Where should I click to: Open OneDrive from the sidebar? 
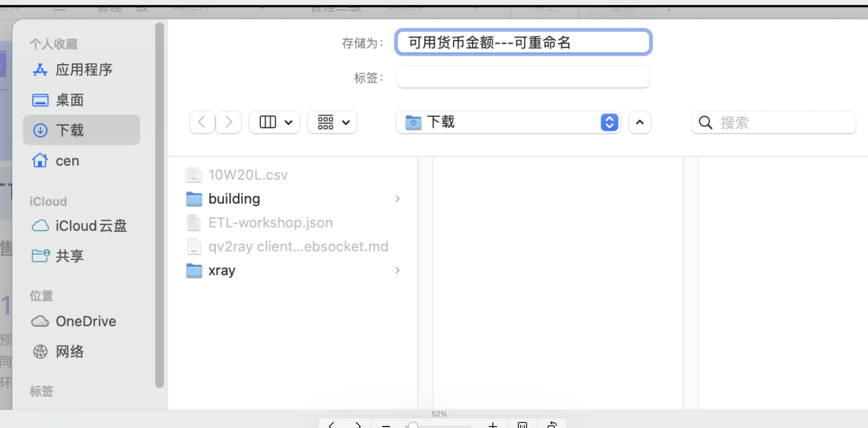coord(86,321)
